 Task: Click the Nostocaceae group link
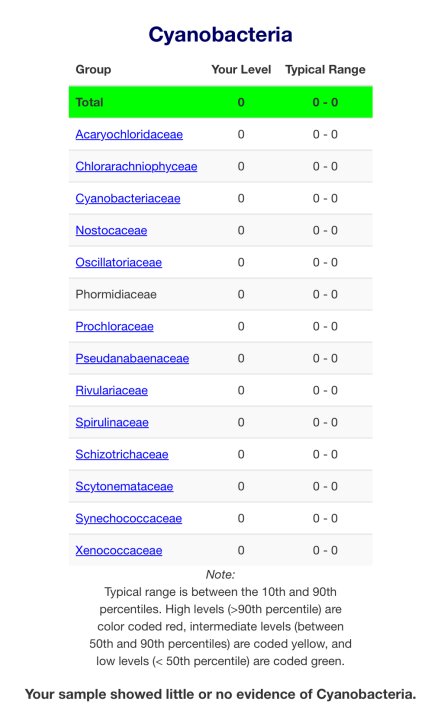click(x=111, y=231)
